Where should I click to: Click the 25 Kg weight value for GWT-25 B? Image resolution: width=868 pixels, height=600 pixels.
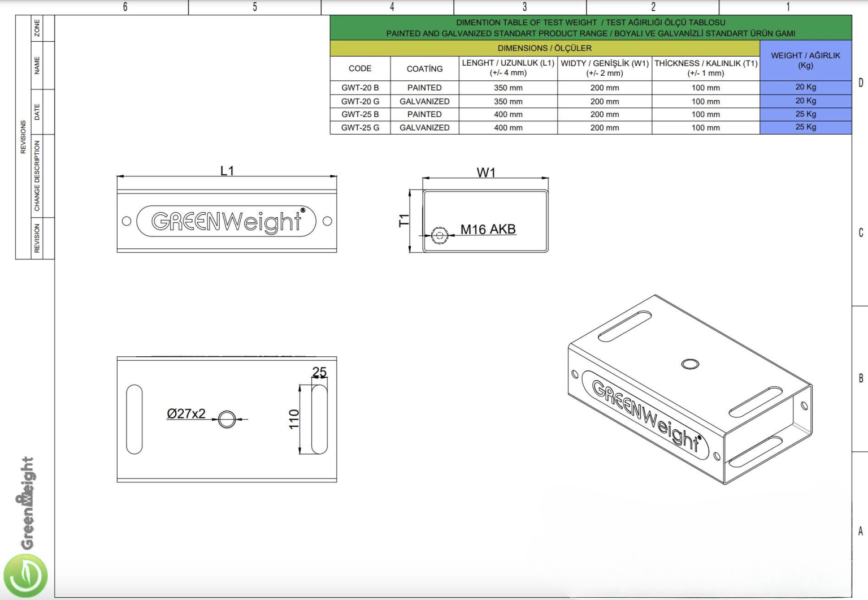805,114
